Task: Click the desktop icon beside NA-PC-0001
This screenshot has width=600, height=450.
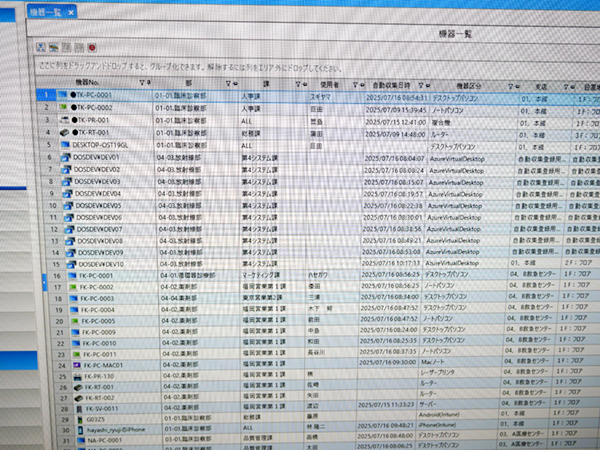Action: 81,440
